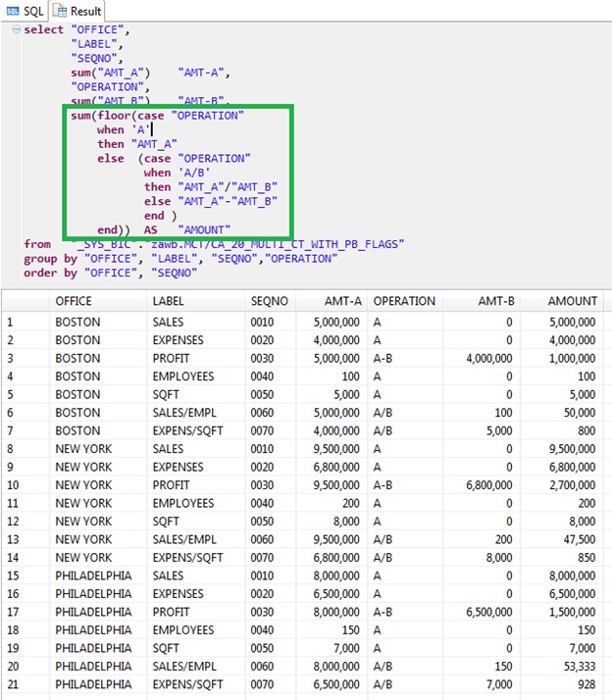Click A/B operation in row 14
Screen dimensions: 612x700
[382, 557]
